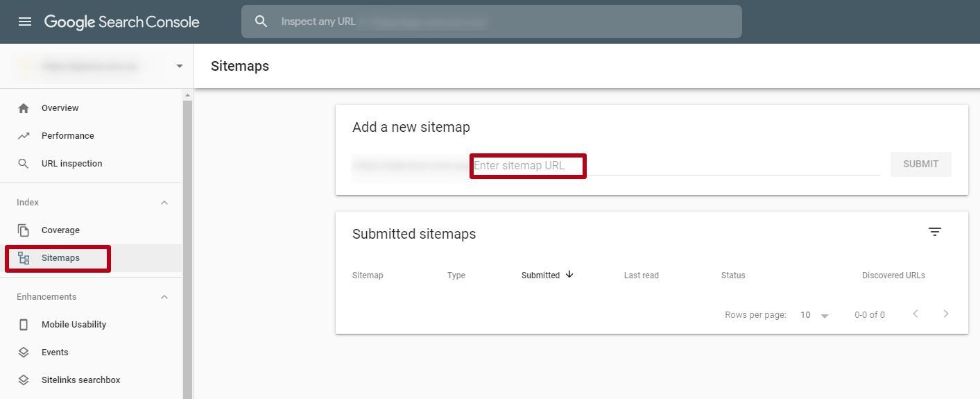This screenshot has height=399, width=980.
Task: Open Sitelinks searchbox report
Action: click(x=80, y=380)
